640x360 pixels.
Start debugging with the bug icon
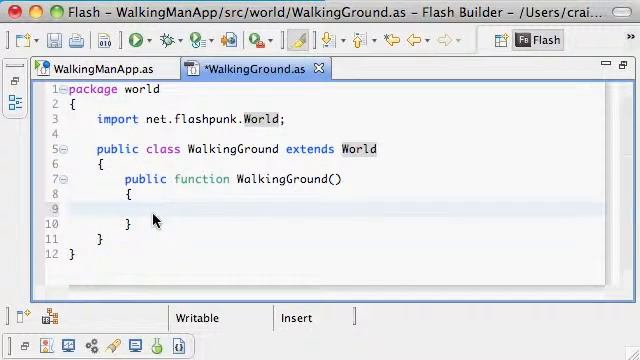pyautogui.click(x=167, y=40)
